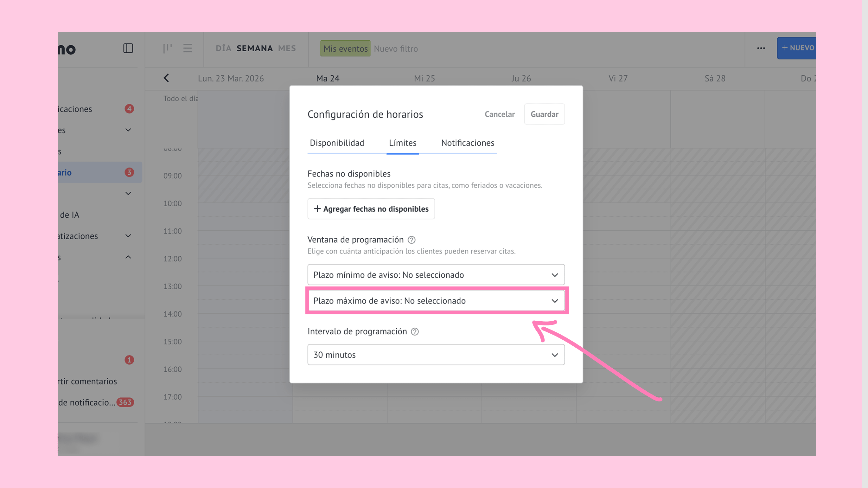
Task: Go to previous week arrow
Action: click(x=166, y=78)
